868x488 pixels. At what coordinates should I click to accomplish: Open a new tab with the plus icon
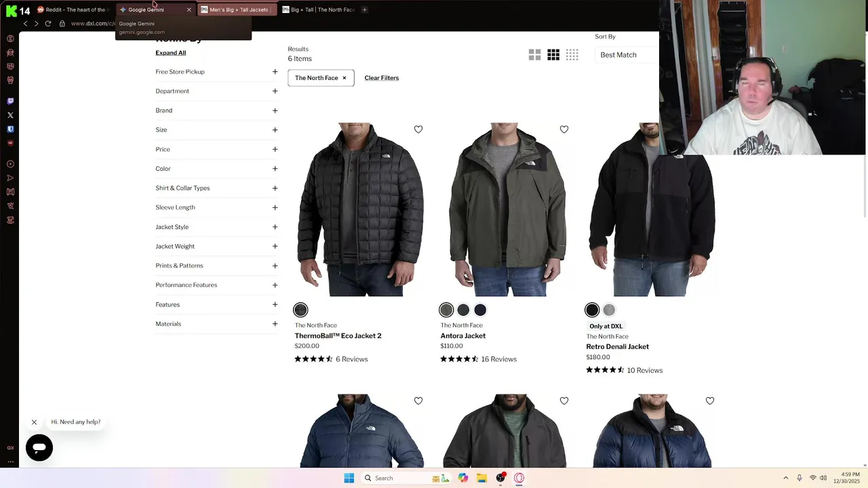(x=364, y=9)
